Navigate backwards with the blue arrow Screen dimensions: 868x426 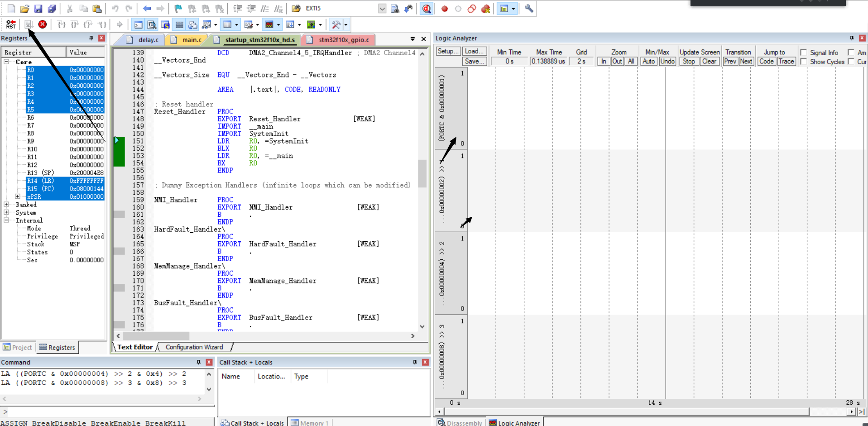click(147, 9)
